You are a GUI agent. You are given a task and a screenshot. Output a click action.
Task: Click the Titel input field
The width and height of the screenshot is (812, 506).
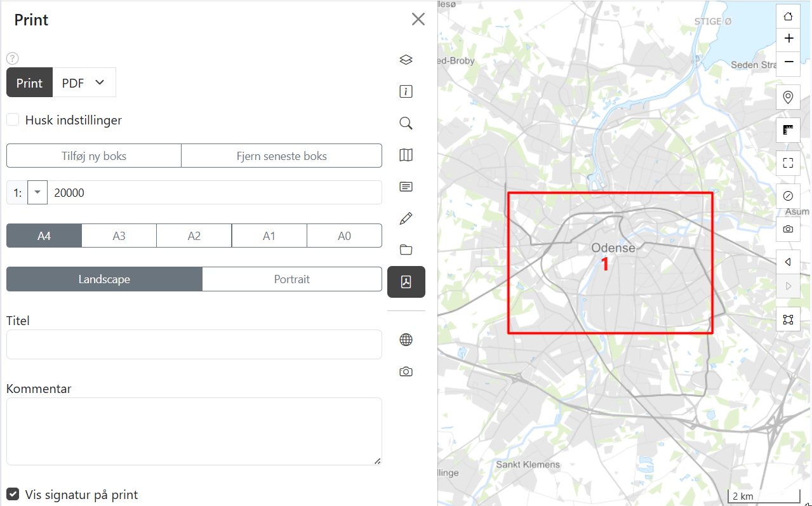pos(194,345)
